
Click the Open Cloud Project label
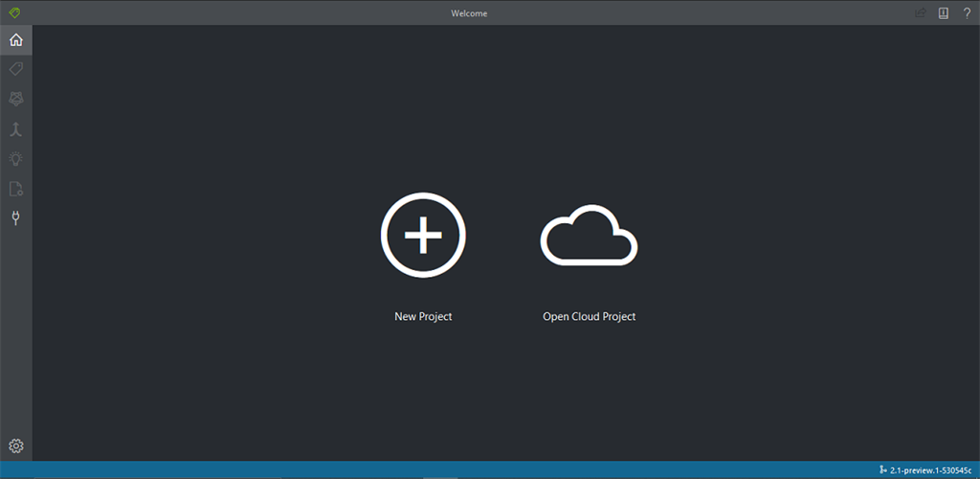[x=590, y=316]
